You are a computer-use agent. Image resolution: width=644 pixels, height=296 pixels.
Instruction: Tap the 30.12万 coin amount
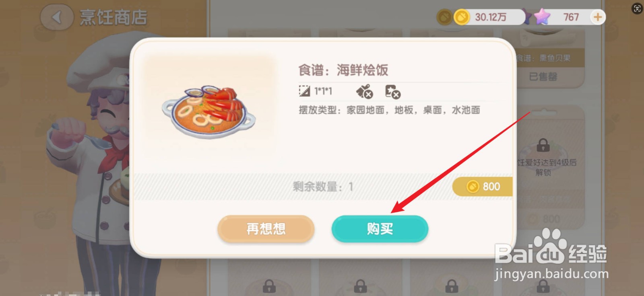[x=491, y=17]
